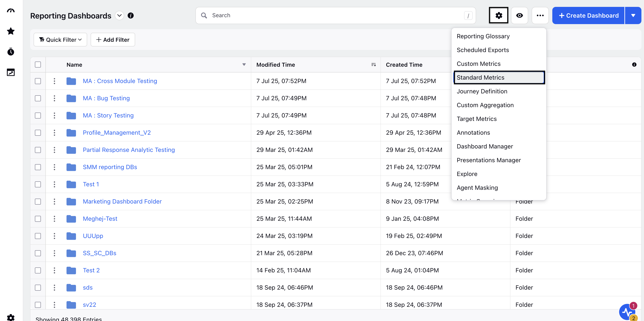
Task: Open the reporting chart icon in the sidebar
Action: coord(11,73)
